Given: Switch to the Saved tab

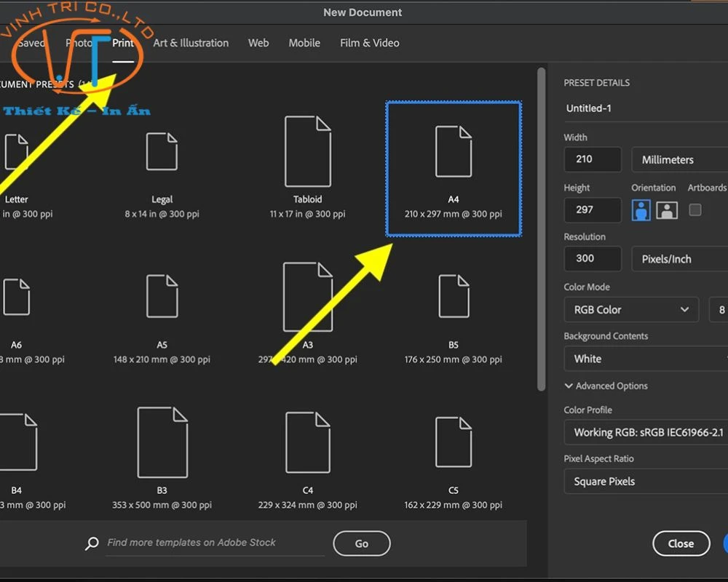Looking at the screenshot, I should [x=31, y=43].
